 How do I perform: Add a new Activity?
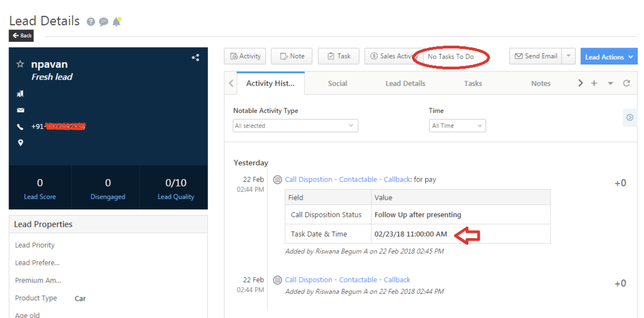coord(245,56)
